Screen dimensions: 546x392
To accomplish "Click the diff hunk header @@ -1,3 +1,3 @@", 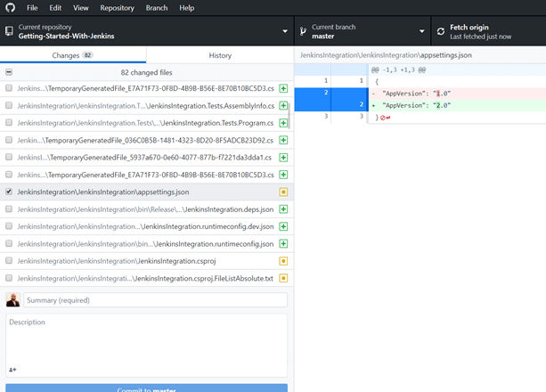I will click(x=398, y=70).
